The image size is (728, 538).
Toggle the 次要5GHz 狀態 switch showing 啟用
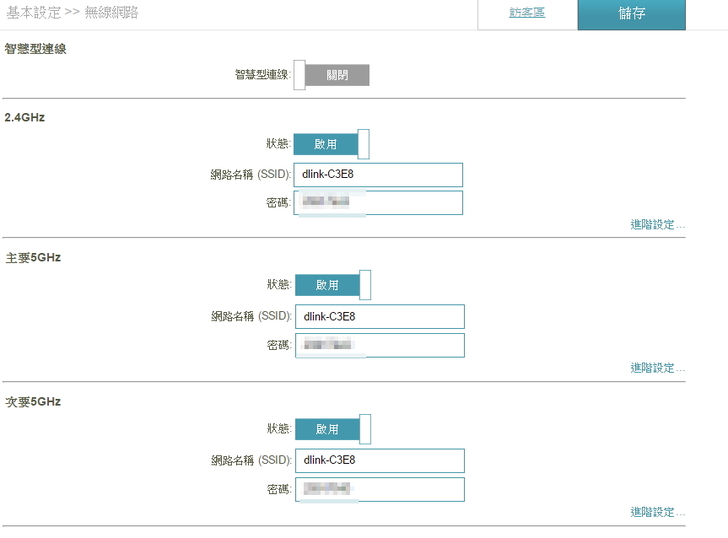[x=332, y=429]
